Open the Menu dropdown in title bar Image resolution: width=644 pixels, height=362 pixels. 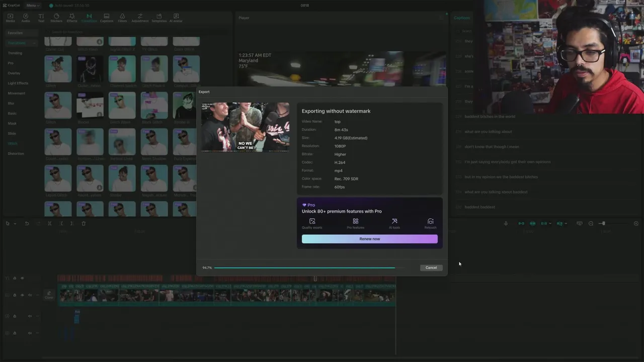pyautogui.click(x=32, y=5)
